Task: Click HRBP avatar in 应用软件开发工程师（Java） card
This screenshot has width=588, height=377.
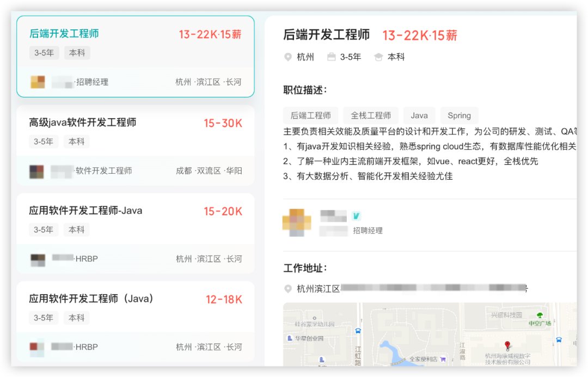Action: [37, 348]
